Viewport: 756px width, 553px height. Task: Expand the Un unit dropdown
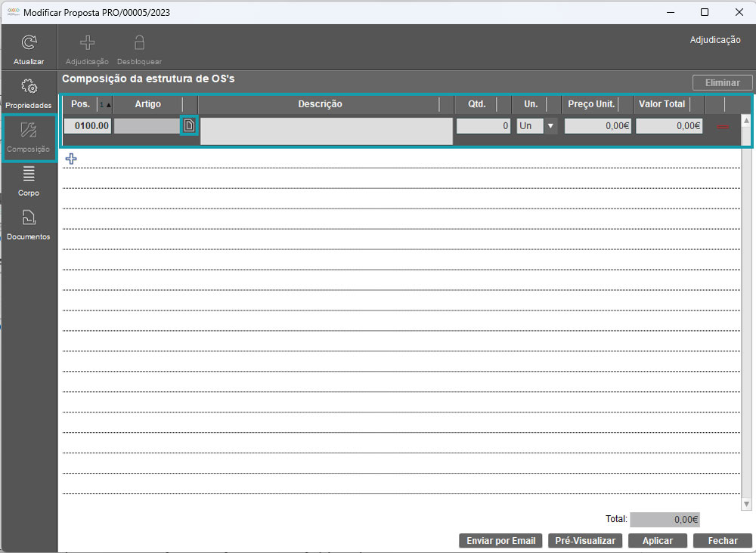(550, 126)
